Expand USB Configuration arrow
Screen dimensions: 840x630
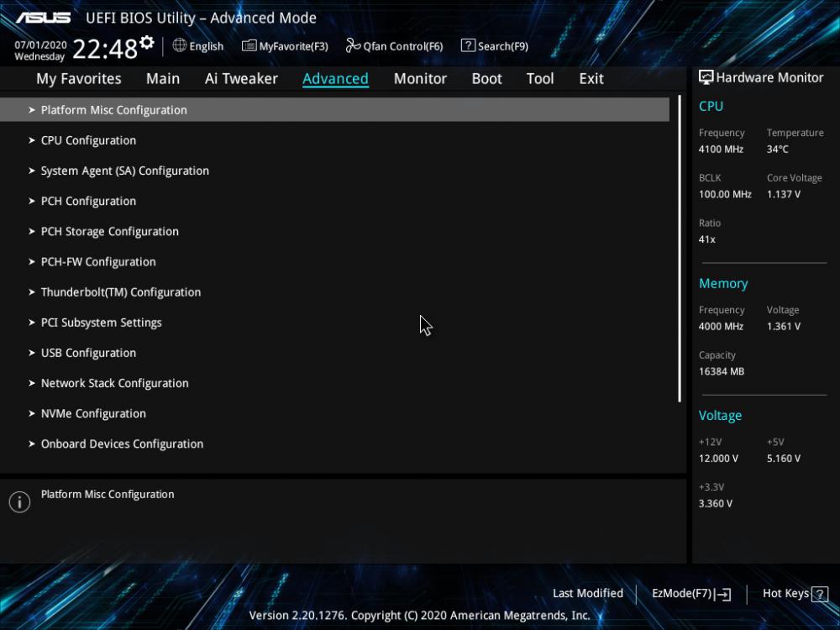coord(32,353)
